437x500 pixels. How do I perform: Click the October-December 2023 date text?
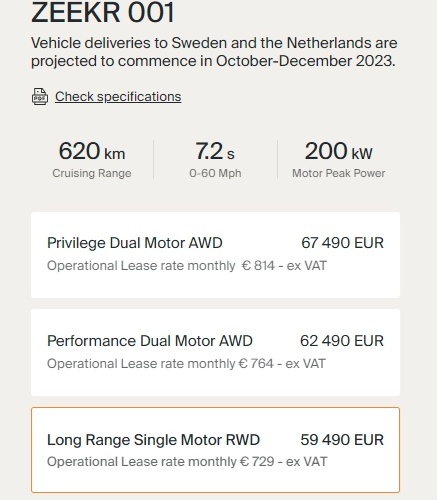(305, 61)
